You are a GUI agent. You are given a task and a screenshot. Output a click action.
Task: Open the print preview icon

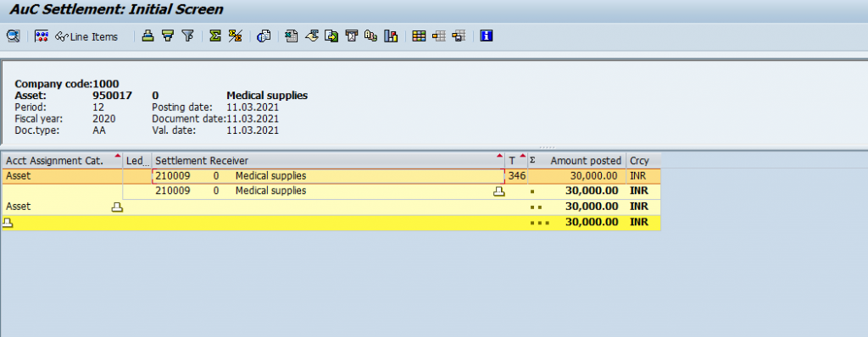click(264, 36)
